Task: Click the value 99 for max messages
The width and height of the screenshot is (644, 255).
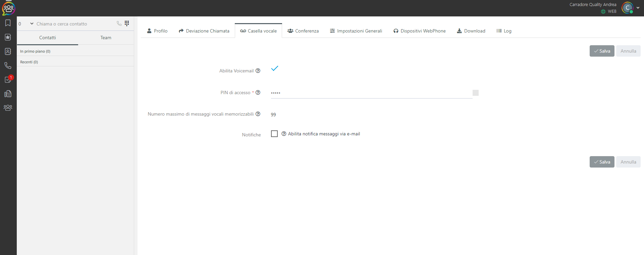Action: pos(273,115)
